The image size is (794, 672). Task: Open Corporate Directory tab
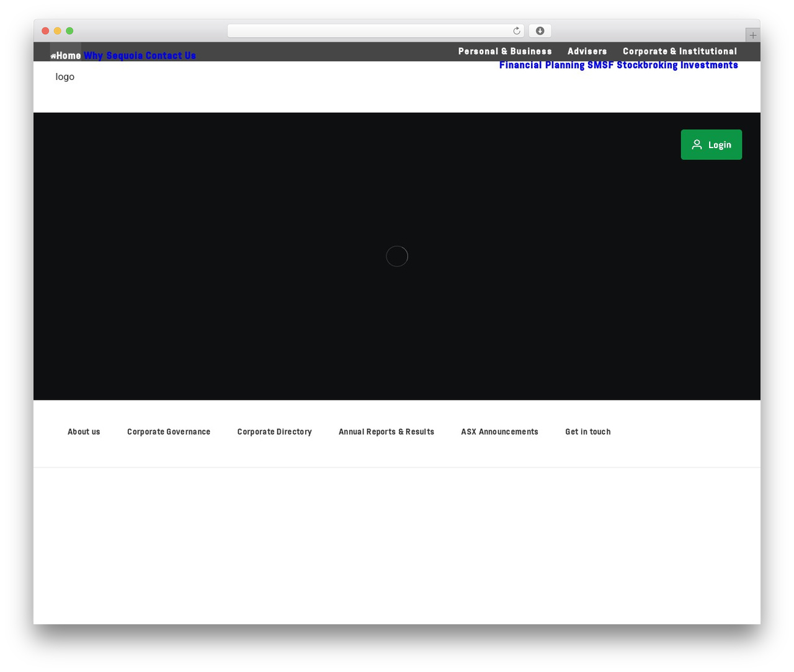point(274,432)
